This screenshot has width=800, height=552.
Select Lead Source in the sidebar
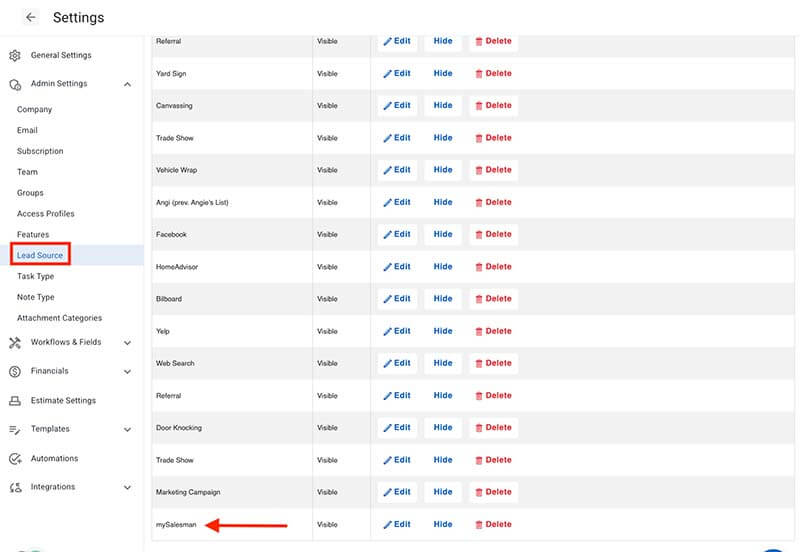click(40, 255)
